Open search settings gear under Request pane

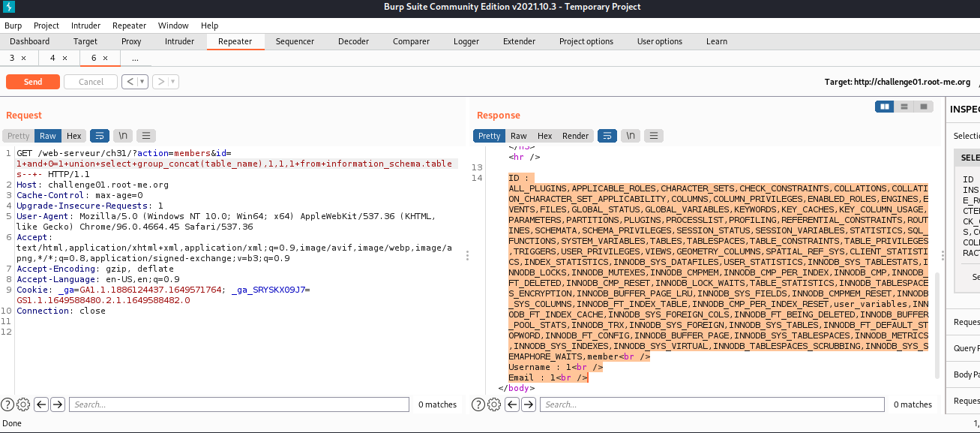[23, 404]
